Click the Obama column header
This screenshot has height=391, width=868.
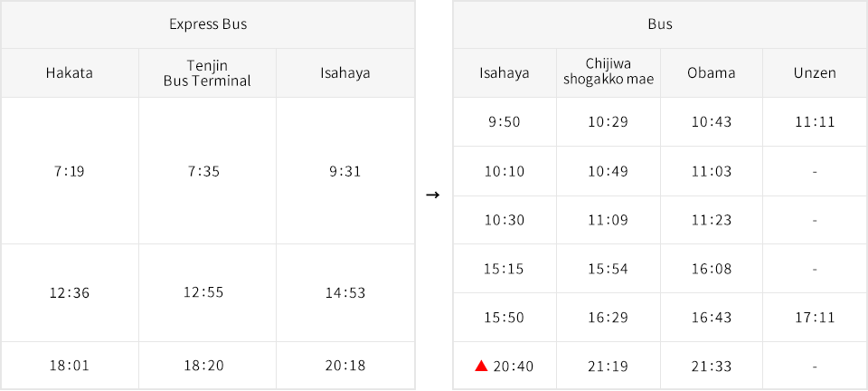pyautogui.click(x=712, y=73)
